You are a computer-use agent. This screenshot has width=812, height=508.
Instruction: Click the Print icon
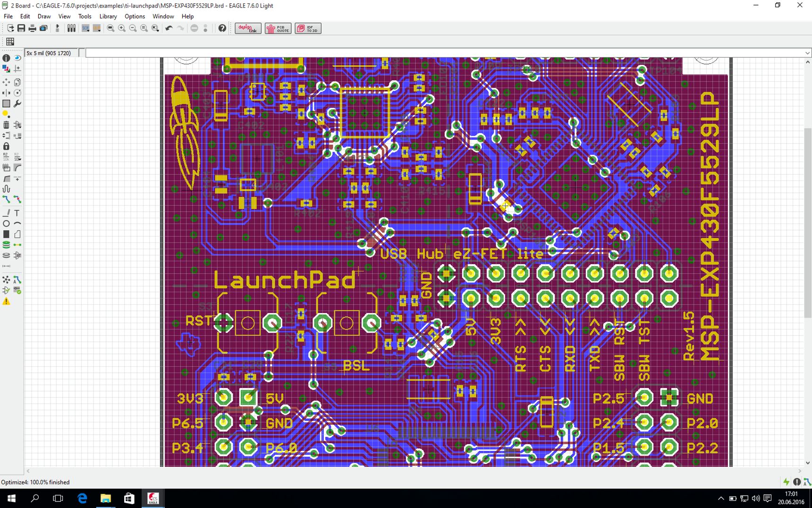[x=33, y=28]
